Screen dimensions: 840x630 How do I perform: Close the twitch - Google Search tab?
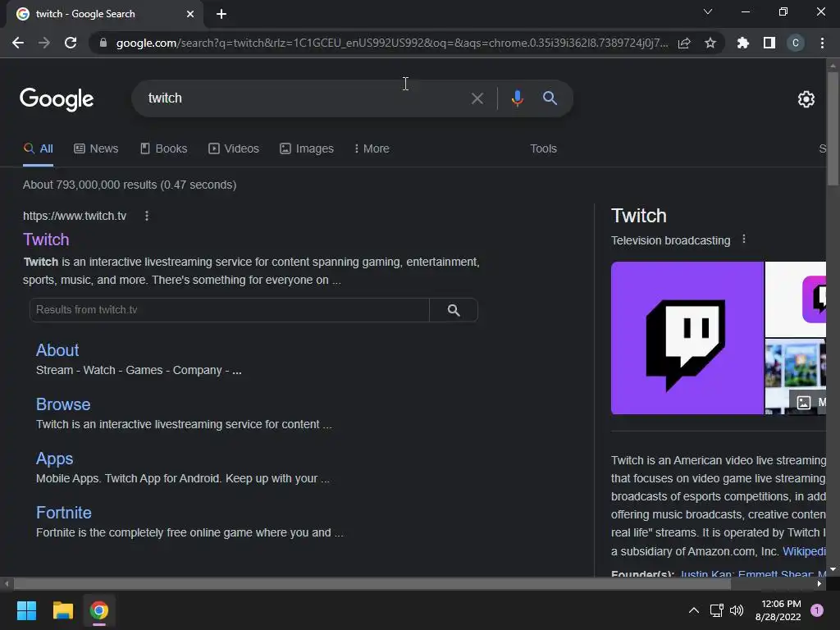pyautogui.click(x=190, y=14)
